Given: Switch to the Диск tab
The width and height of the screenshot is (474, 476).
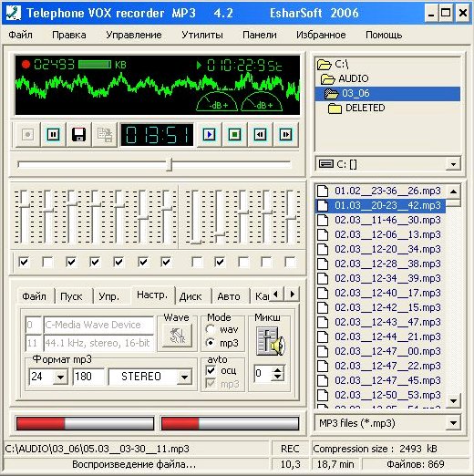Looking at the screenshot, I should (191, 296).
